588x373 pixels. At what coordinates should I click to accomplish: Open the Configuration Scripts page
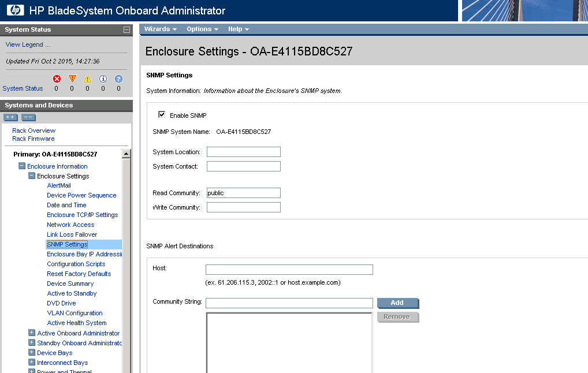pos(76,264)
